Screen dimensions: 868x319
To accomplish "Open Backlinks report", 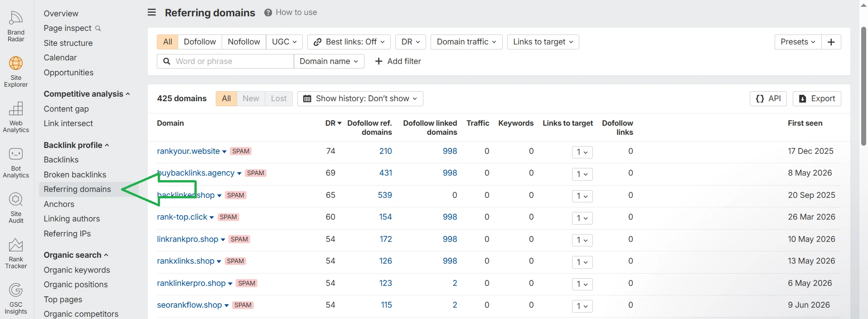I will click(x=61, y=160).
